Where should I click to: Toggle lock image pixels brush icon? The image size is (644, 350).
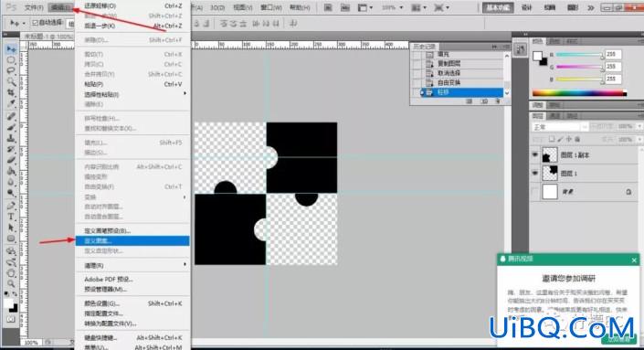(560, 139)
